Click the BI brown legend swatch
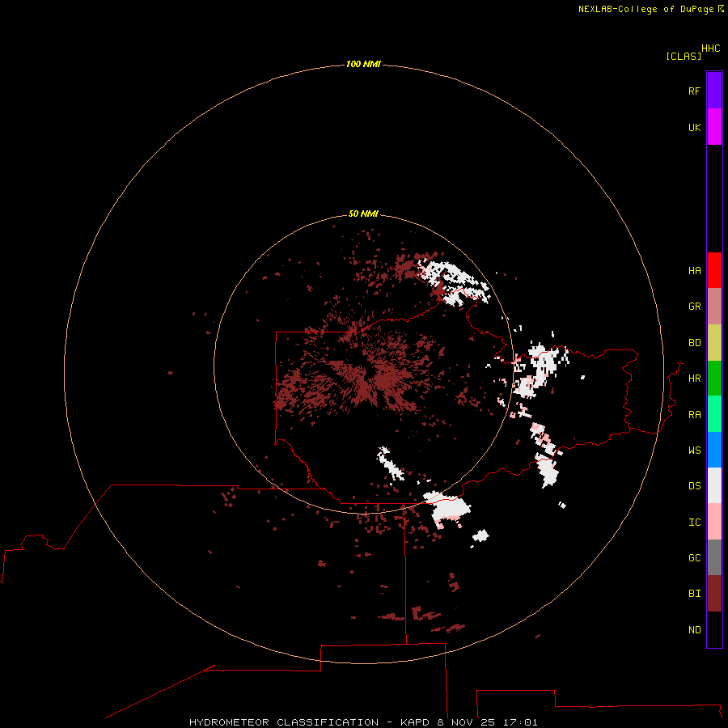The image size is (728, 728). tap(714, 594)
